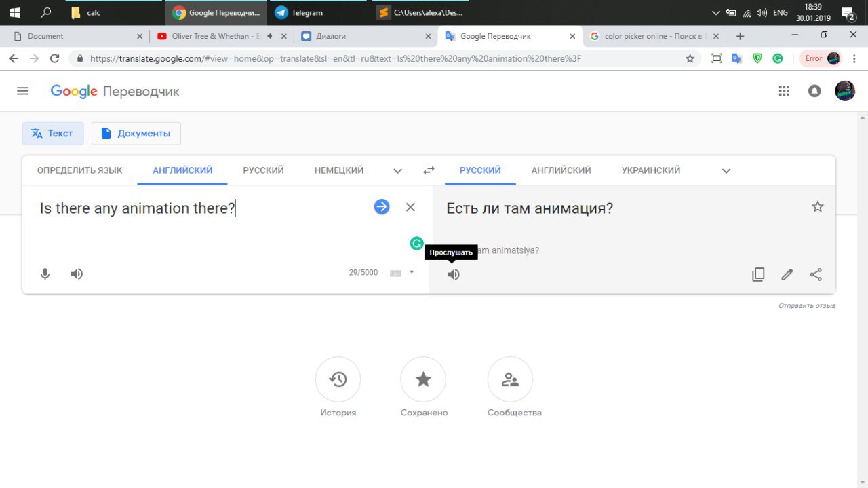Viewport: 868px width, 488px height.
Task: Open the calc folder taskbar item
Action: tap(112, 12)
